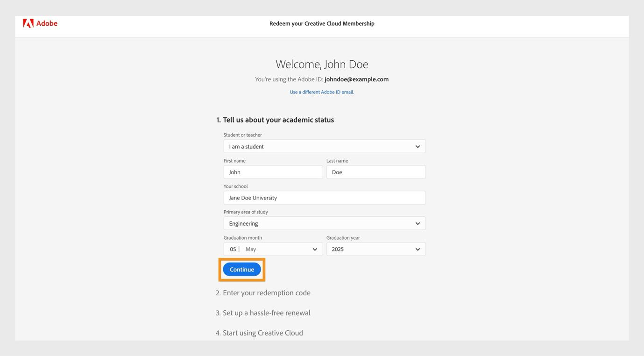Click the chevron arrow in Graduation year
644x356 pixels.
[x=418, y=249]
